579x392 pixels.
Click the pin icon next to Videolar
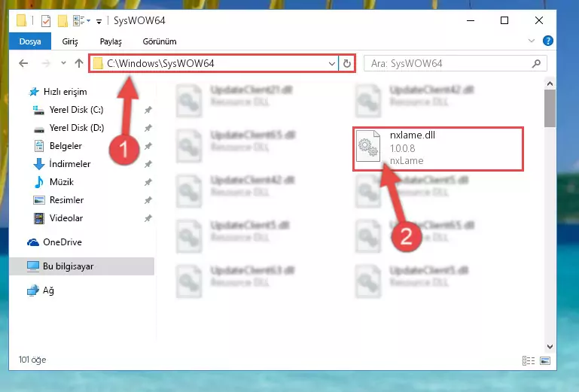pyautogui.click(x=148, y=218)
